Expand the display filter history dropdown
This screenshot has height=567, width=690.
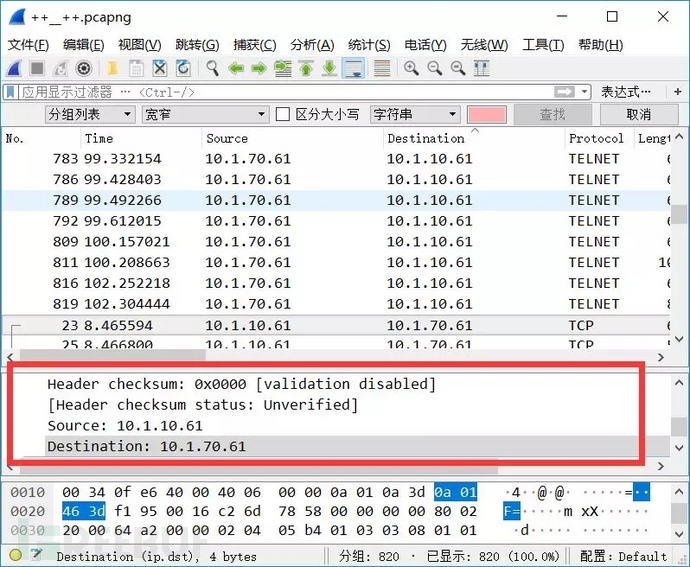point(584,92)
